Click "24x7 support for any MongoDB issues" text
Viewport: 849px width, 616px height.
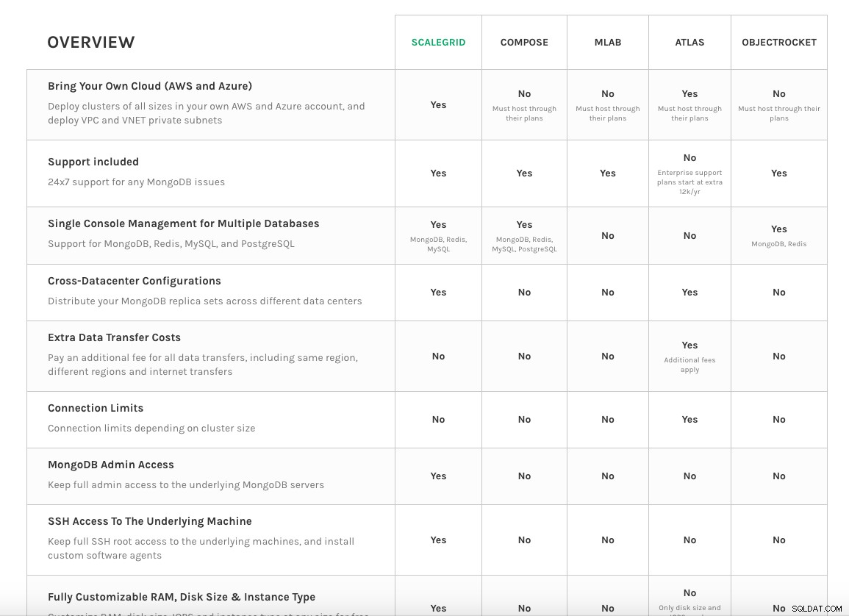137,182
